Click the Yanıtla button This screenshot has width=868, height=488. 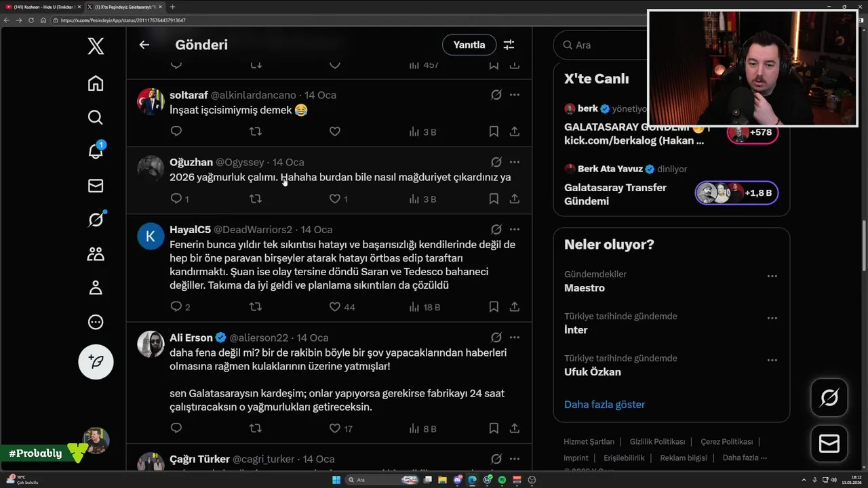(469, 45)
